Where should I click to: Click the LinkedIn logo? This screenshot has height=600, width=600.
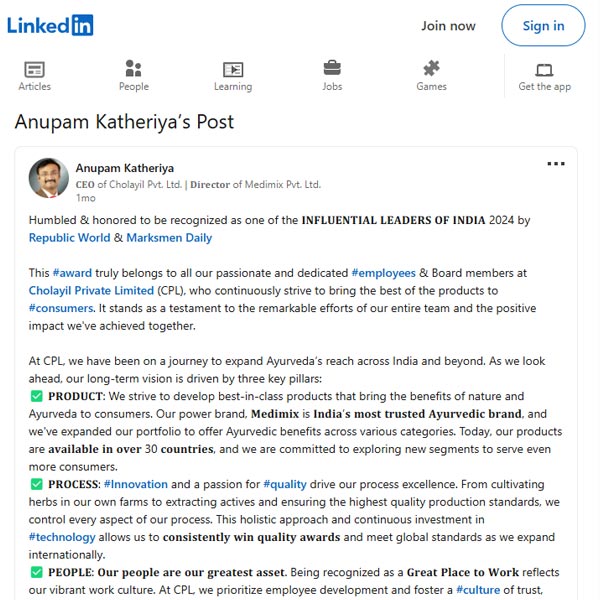click(50, 25)
